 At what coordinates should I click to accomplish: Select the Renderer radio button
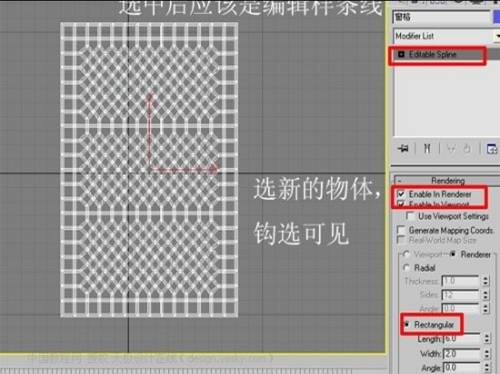[453, 254]
